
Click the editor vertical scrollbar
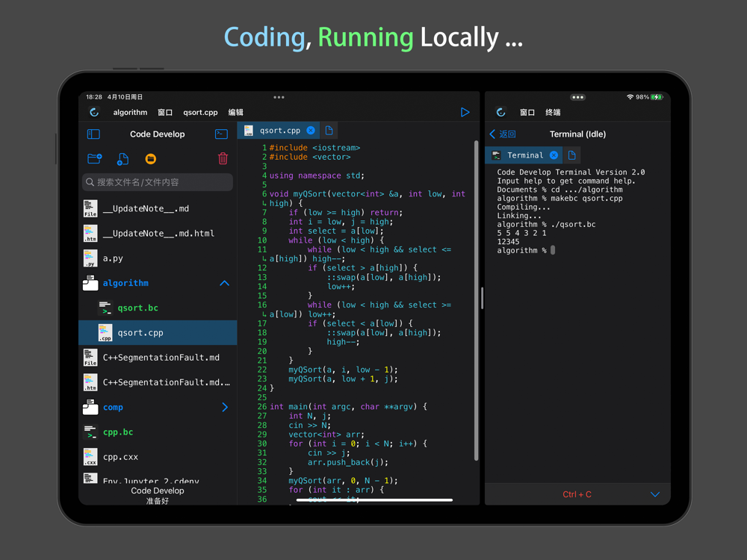(x=477, y=299)
